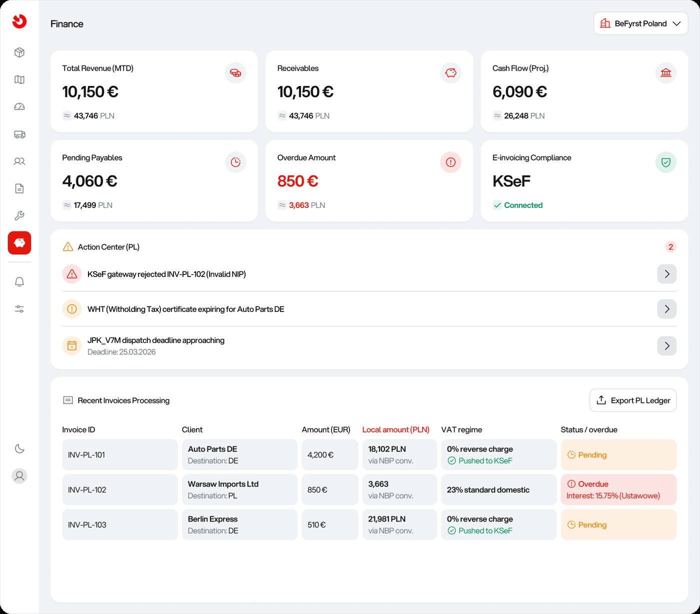This screenshot has width=700, height=614.
Task: Click the Connected status on KSeF card
Action: pos(517,205)
